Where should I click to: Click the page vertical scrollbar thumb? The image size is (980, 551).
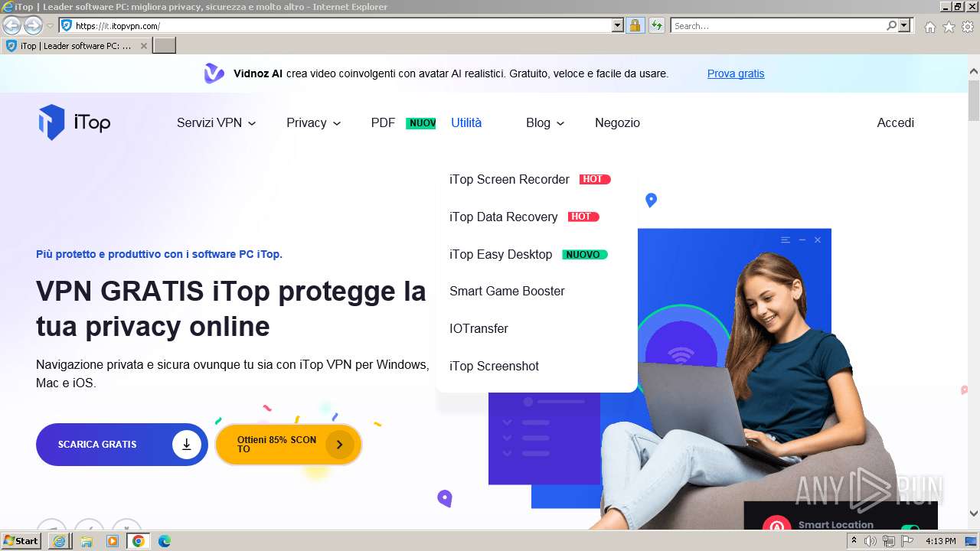[x=974, y=99]
